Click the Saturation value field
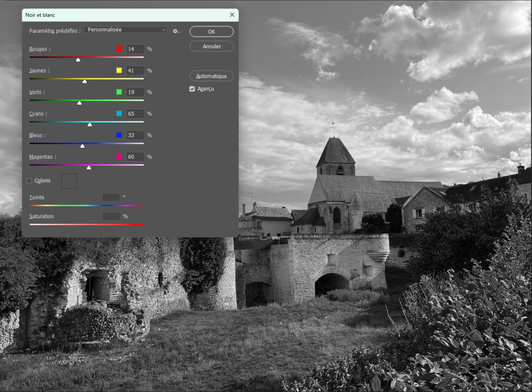This screenshot has height=392, width=532. point(111,216)
